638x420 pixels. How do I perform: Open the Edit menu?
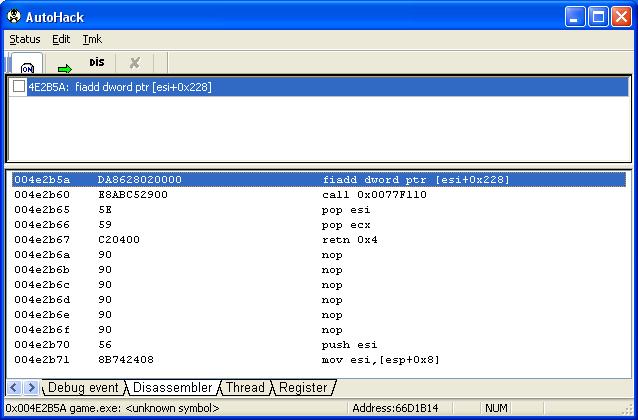61,39
